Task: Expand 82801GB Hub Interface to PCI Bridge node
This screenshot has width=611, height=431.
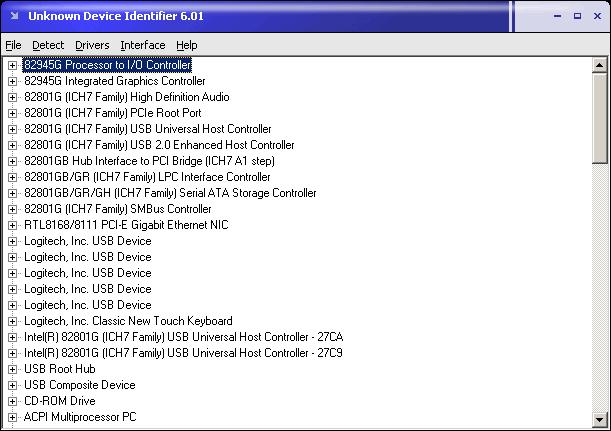Action: click(12, 161)
